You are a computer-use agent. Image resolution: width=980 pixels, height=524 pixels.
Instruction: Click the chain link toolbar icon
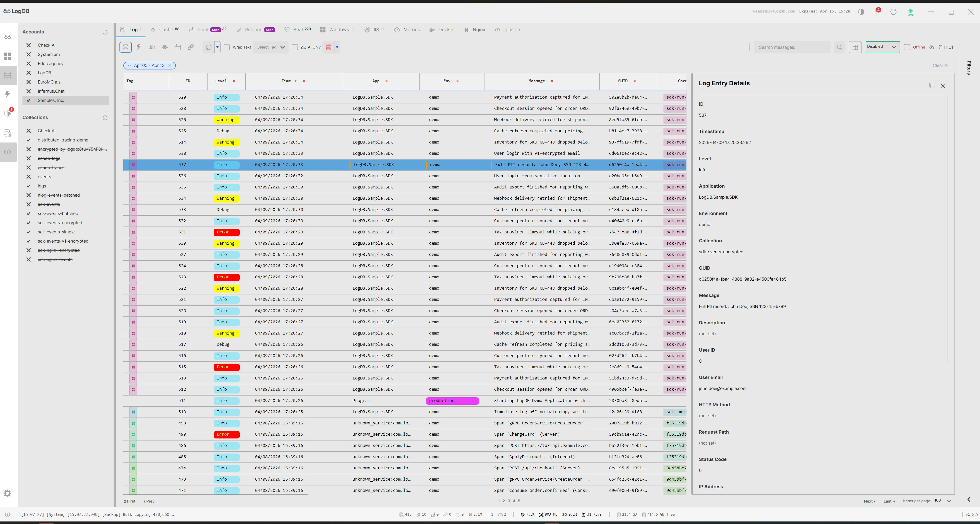(x=191, y=47)
